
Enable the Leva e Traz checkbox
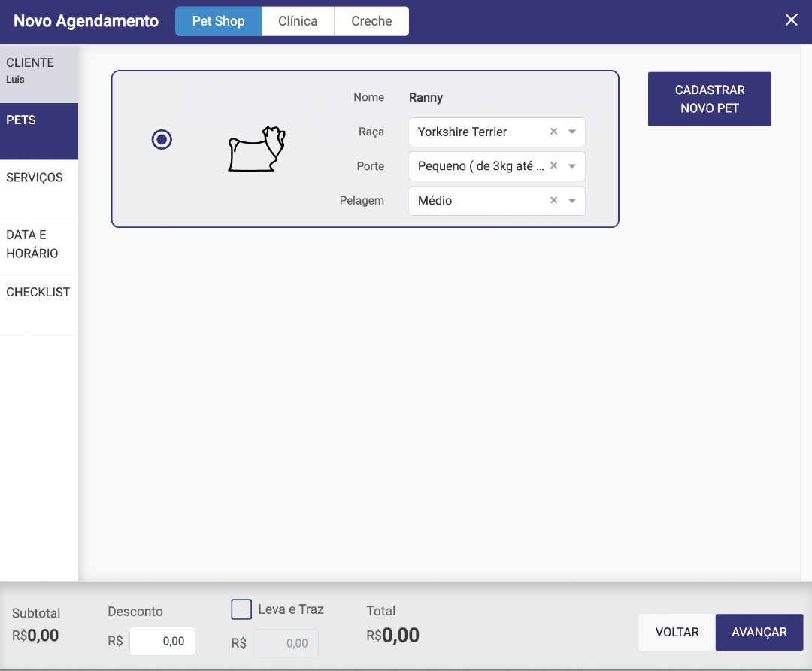tap(241, 609)
